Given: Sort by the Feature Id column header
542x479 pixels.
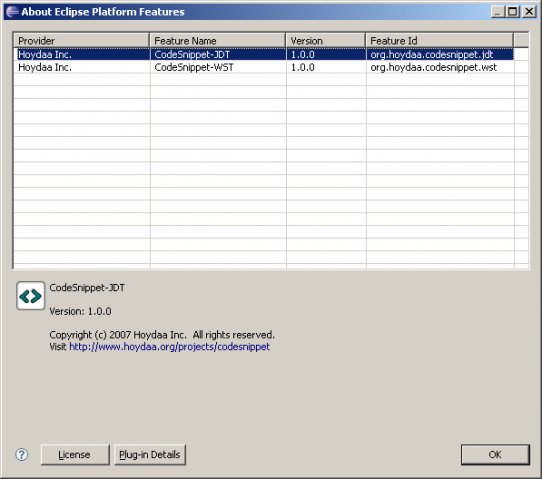Looking at the screenshot, I should click(x=440, y=40).
